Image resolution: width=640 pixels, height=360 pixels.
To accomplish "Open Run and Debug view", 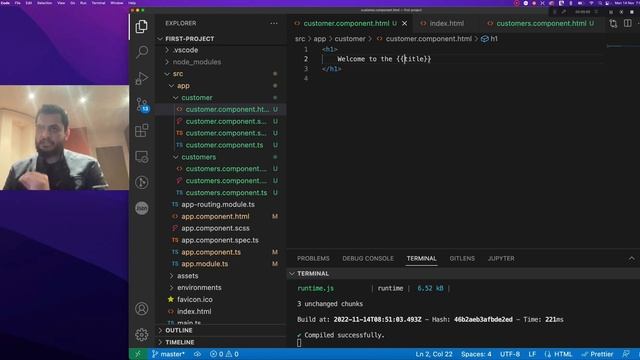I will click(x=142, y=78).
